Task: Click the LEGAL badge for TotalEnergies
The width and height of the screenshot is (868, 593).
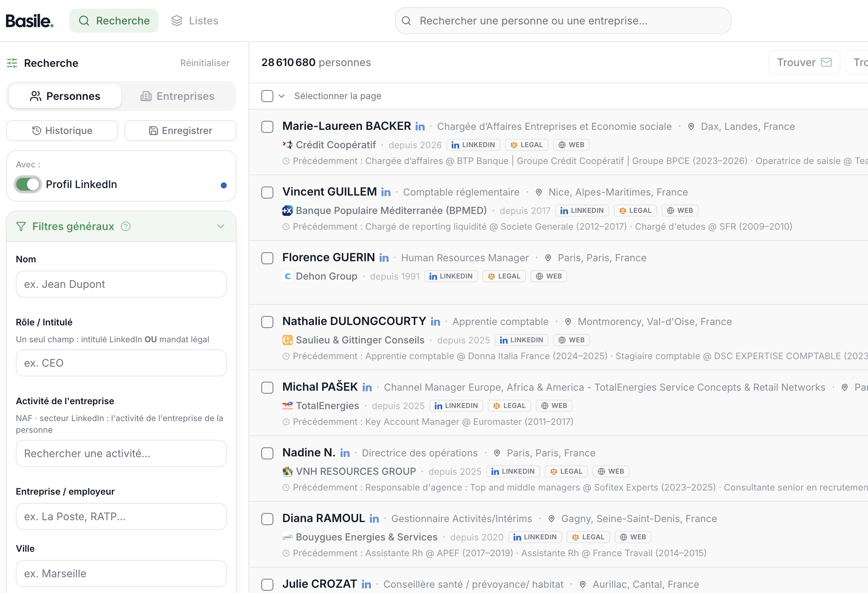Action: (x=509, y=406)
